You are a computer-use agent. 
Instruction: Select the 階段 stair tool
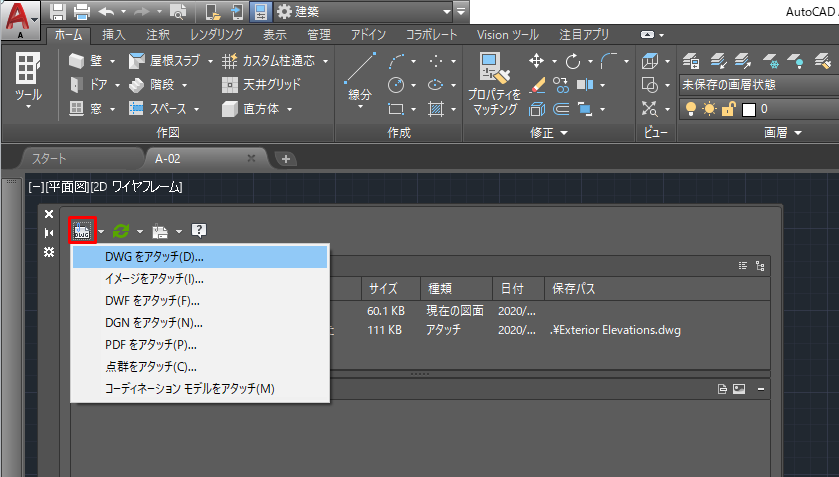tap(152, 85)
